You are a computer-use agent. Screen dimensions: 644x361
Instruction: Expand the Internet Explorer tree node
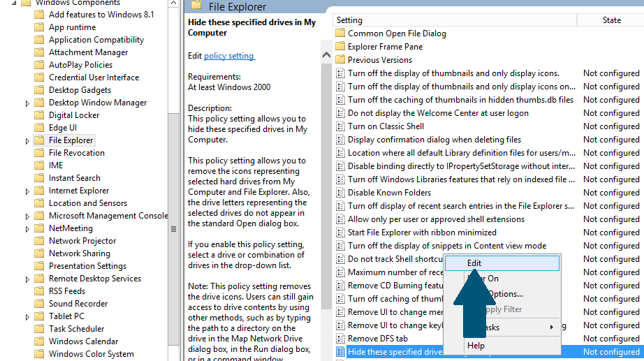27,191
